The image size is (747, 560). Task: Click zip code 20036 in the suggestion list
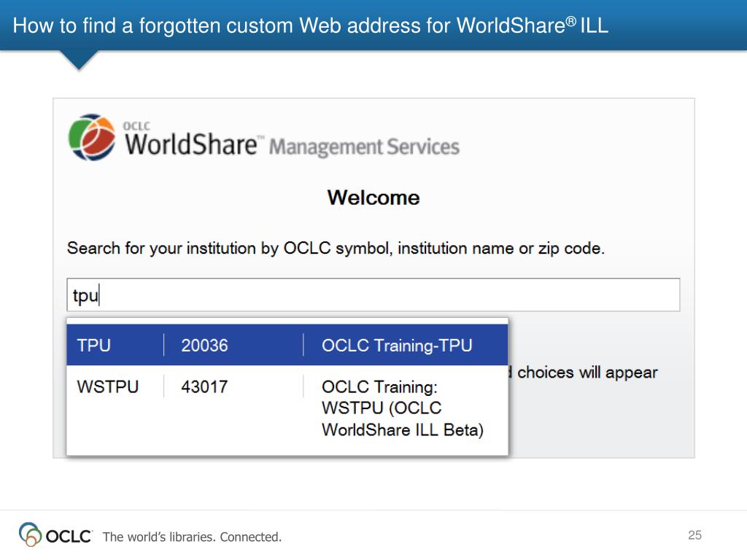coord(204,346)
